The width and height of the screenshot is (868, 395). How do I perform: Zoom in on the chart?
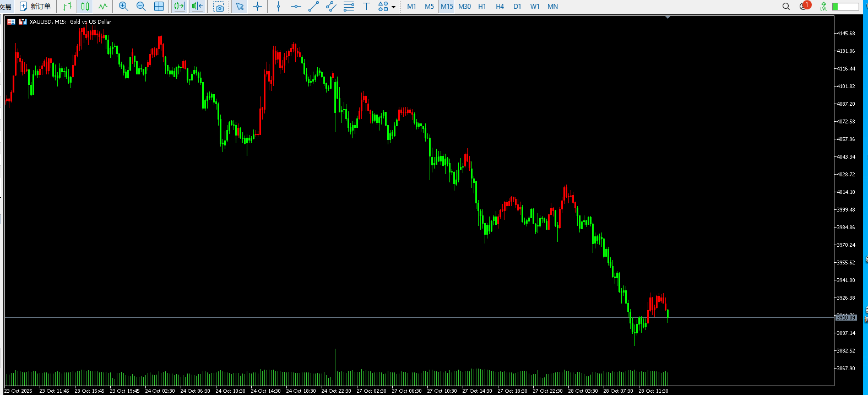pos(123,7)
